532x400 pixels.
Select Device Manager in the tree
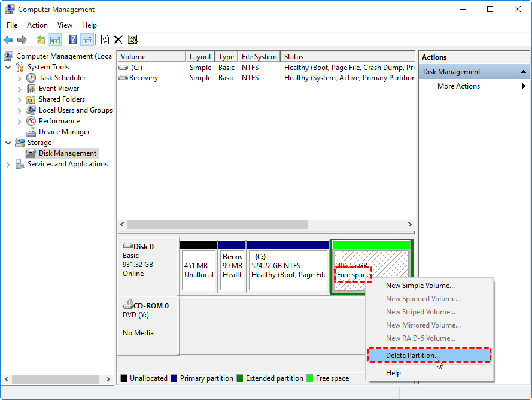(64, 132)
